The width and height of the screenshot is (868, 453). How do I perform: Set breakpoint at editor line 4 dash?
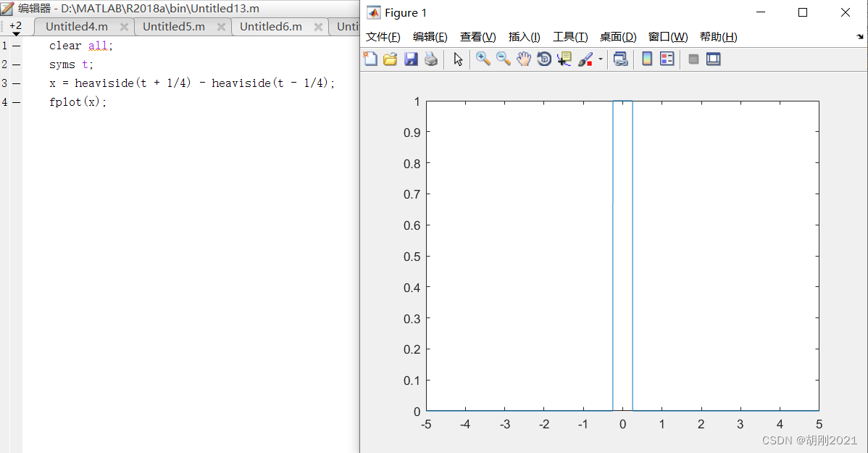click(17, 102)
